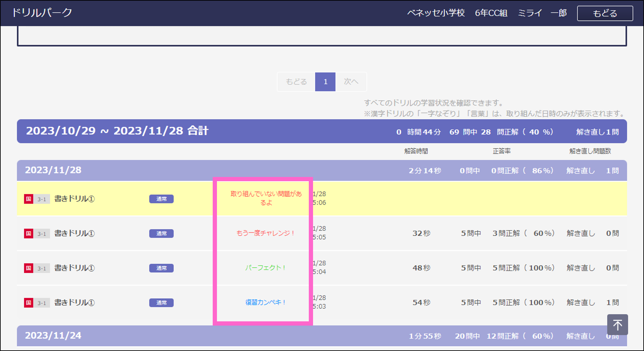
Task: Select the 取り組んでいない問題があるよ message
Action: coord(266,198)
